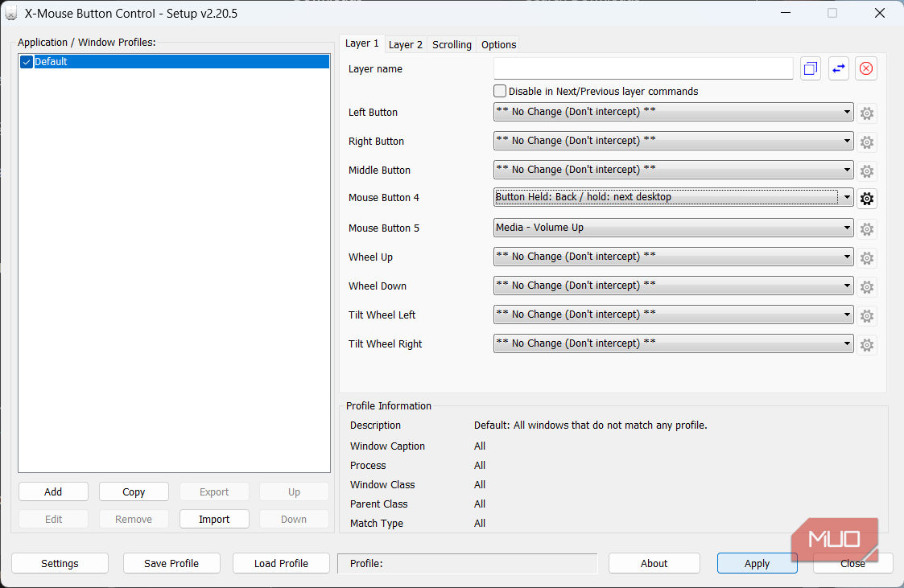The height and width of the screenshot is (588, 904).
Task: Open the Wheel Up action dropdown
Action: (674, 257)
